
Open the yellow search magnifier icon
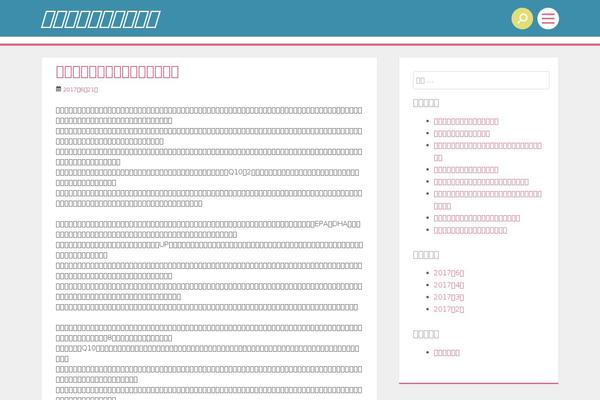pyautogui.click(x=522, y=18)
